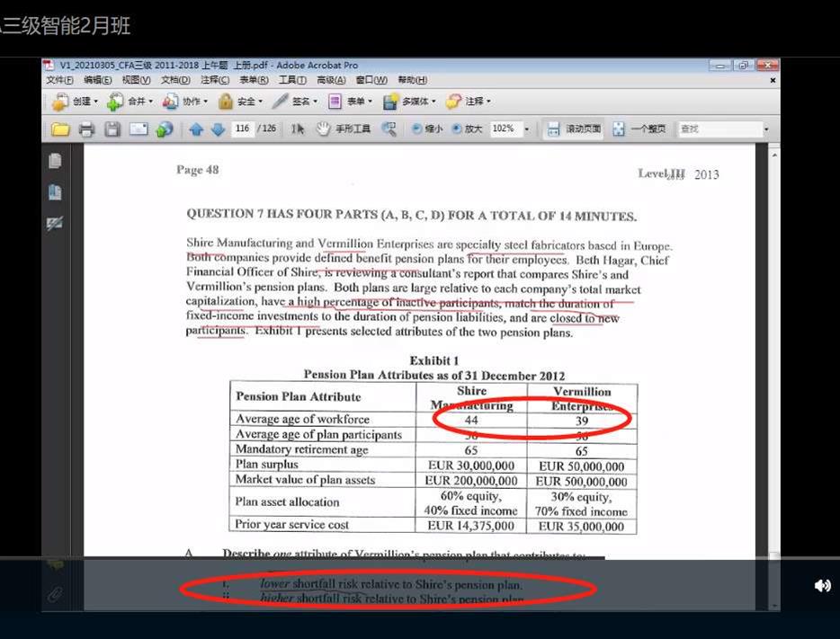840x639 pixels.
Task: Open the pages thumbnail panel in sidebar
Action: [x=56, y=161]
